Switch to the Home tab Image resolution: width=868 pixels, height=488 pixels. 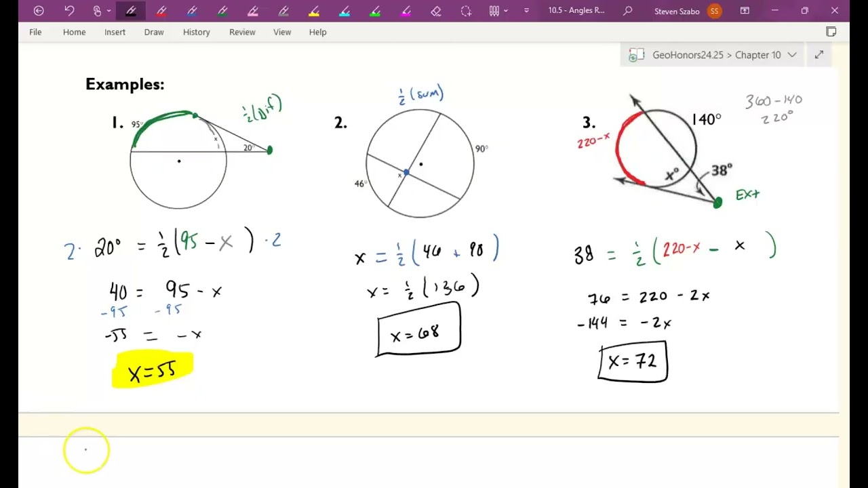[x=74, y=32]
